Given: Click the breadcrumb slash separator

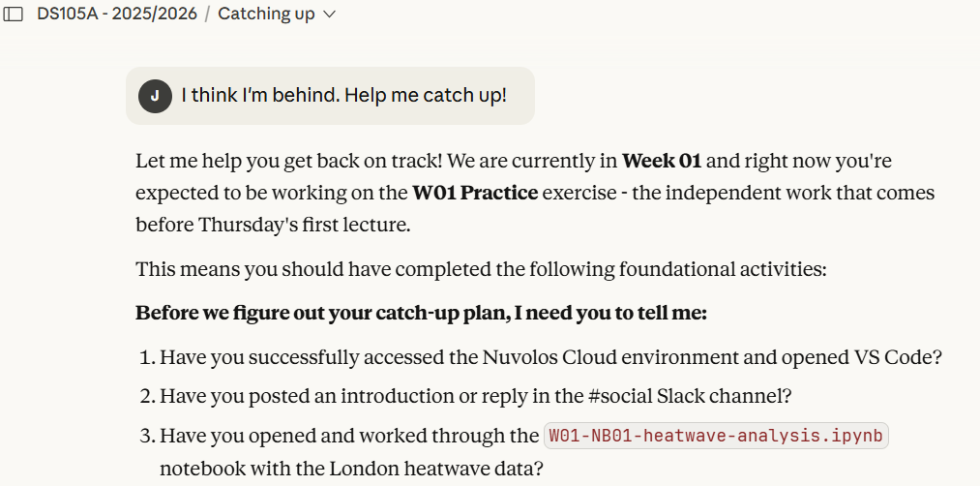Looking at the screenshot, I should tap(207, 15).
